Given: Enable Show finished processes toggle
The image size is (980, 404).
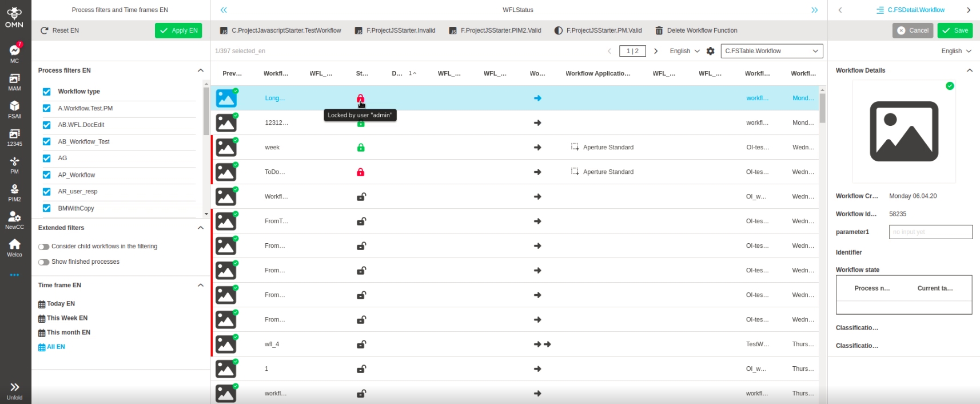Looking at the screenshot, I should [x=43, y=262].
